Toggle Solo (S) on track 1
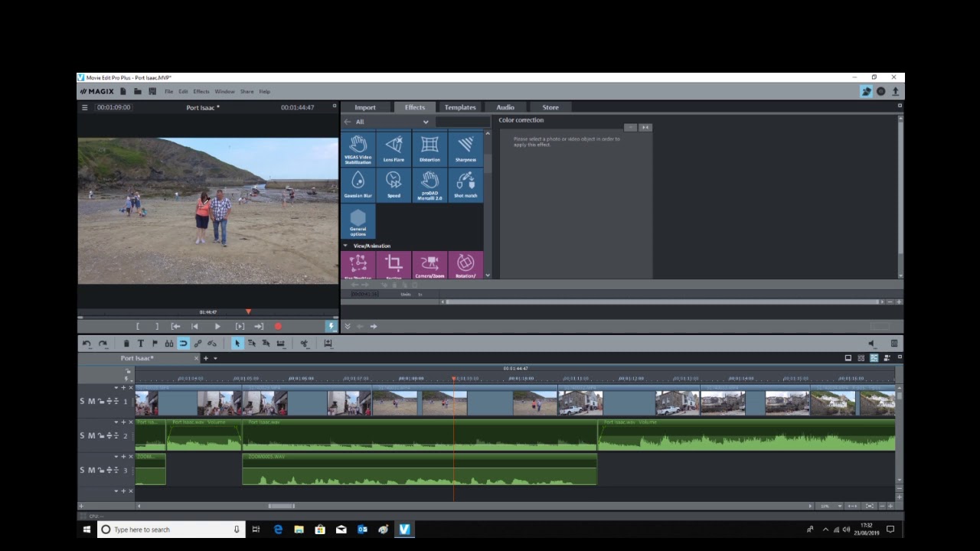980x551 pixels. click(x=83, y=401)
